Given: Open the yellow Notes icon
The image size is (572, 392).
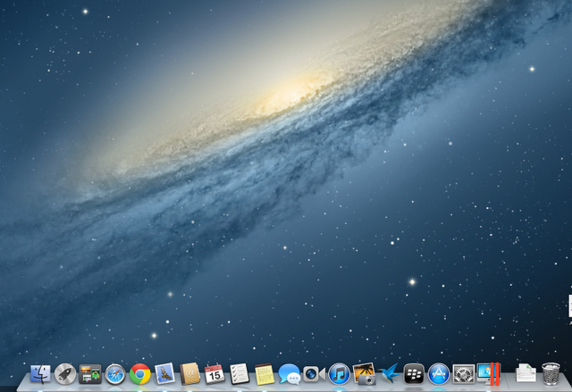Looking at the screenshot, I should coord(265,374).
